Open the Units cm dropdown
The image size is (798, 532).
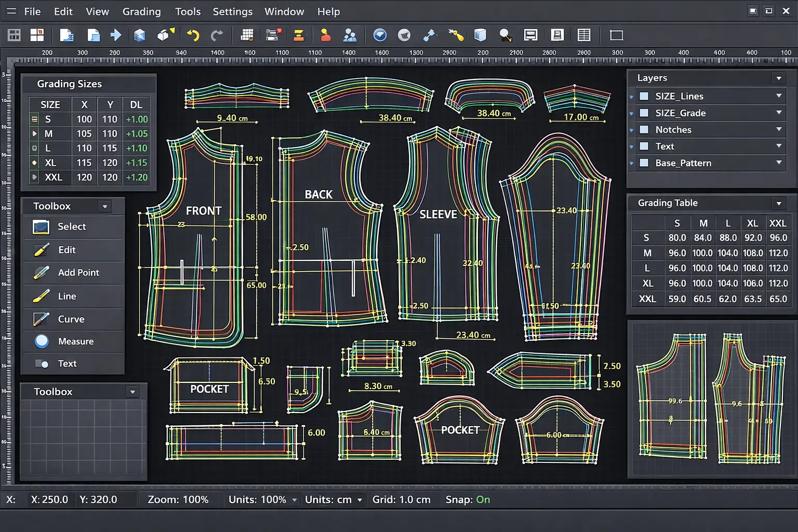pos(360,500)
